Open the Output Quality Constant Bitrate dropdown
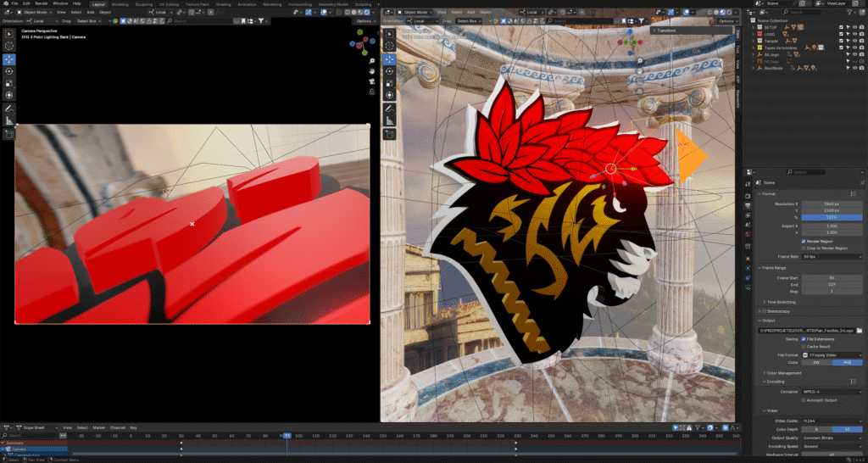The image size is (868, 463). pos(832,438)
